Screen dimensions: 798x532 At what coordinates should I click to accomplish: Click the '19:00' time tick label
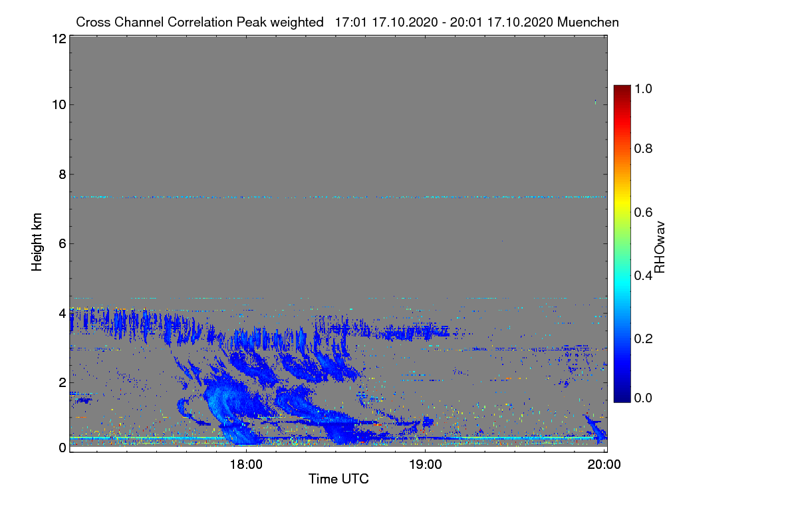click(x=426, y=465)
